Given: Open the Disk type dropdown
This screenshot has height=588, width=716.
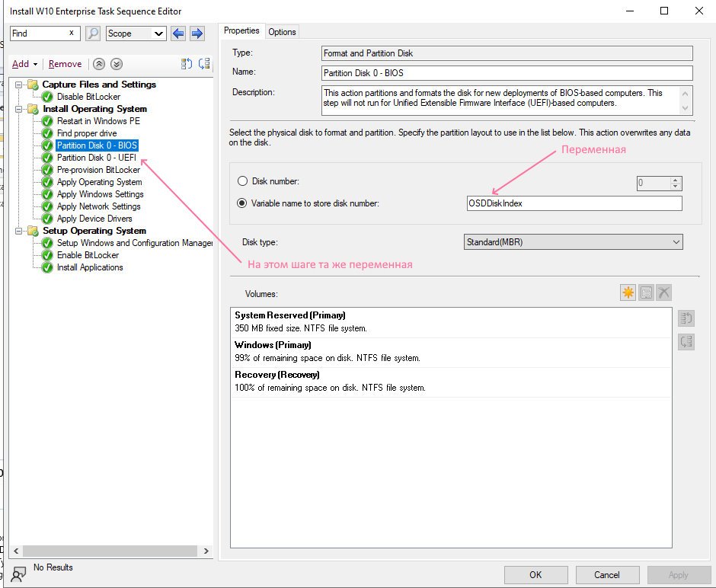Looking at the screenshot, I should [573, 242].
